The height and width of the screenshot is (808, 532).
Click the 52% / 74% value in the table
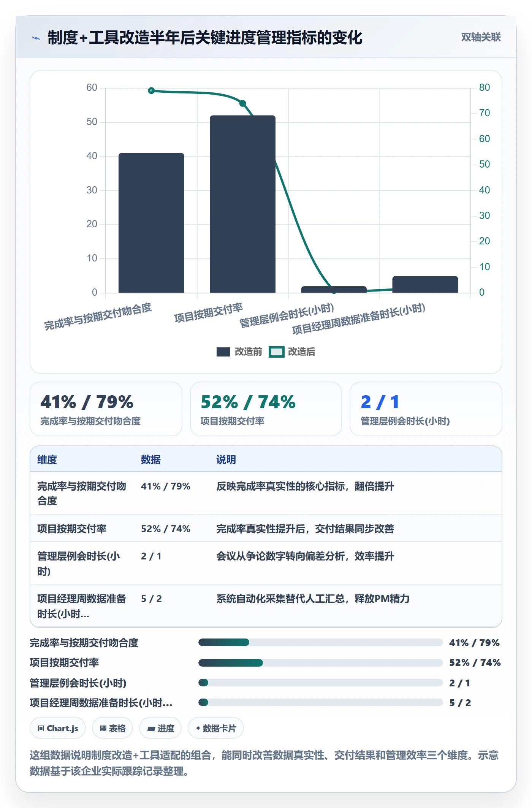point(166,529)
